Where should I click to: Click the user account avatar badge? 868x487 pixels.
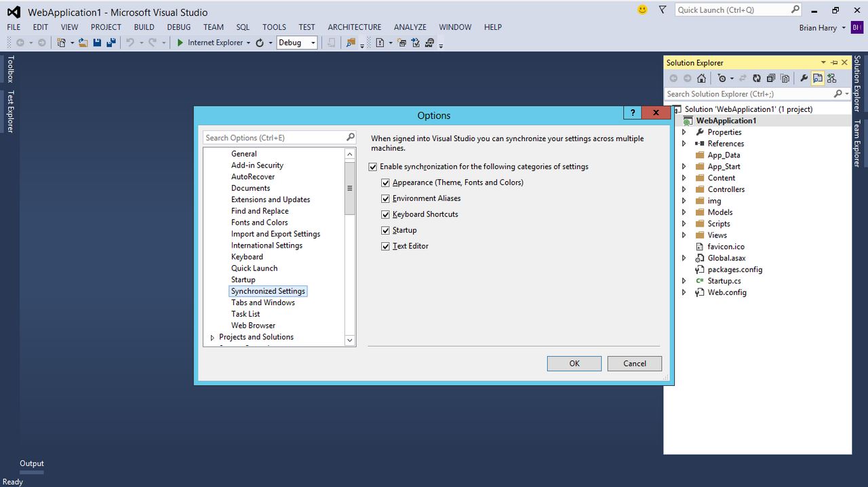click(x=856, y=28)
